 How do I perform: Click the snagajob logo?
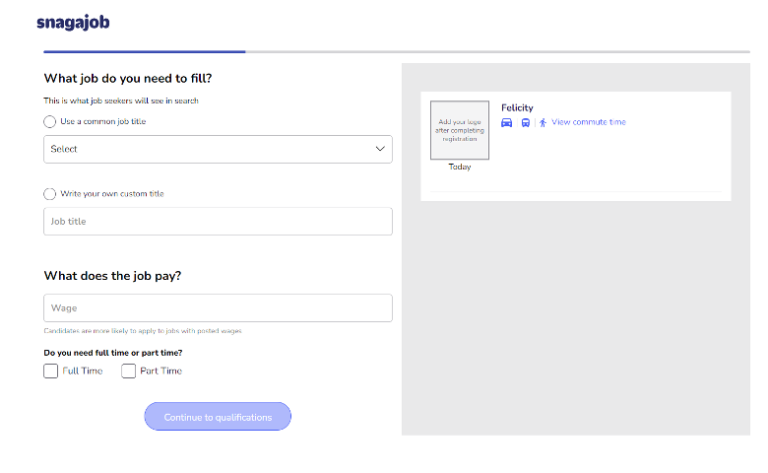coord(72,22)
